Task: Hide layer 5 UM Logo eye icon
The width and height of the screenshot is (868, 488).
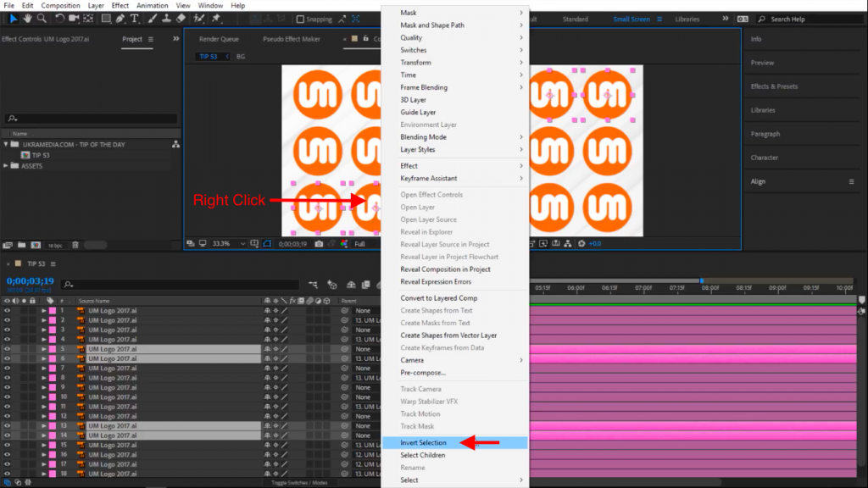Action: [7, 349]
